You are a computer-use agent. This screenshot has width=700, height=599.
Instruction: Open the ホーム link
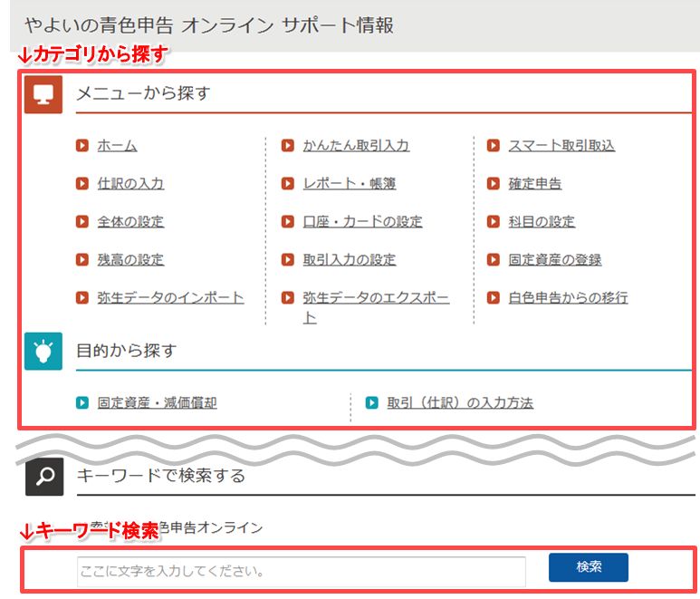(x=117, y=146)
